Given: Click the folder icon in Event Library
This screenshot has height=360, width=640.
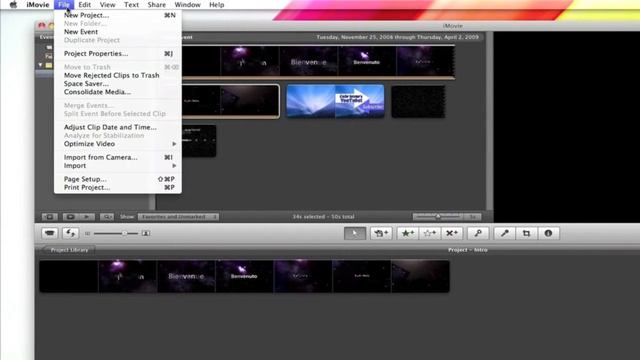Looking at the screenshot, I should 49,65.
